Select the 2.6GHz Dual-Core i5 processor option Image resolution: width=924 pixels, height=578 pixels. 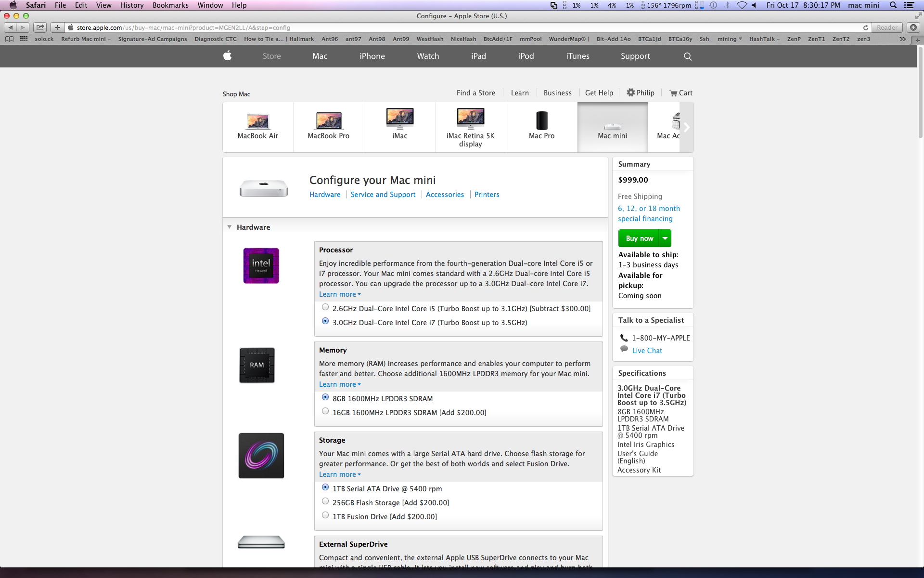point(325,307)
